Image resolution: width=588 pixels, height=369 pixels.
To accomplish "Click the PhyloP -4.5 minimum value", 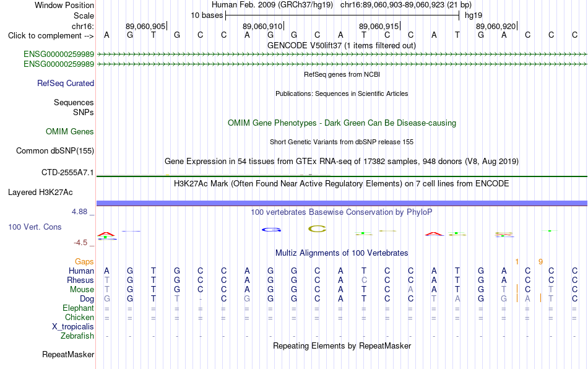I will coord(80,243).
